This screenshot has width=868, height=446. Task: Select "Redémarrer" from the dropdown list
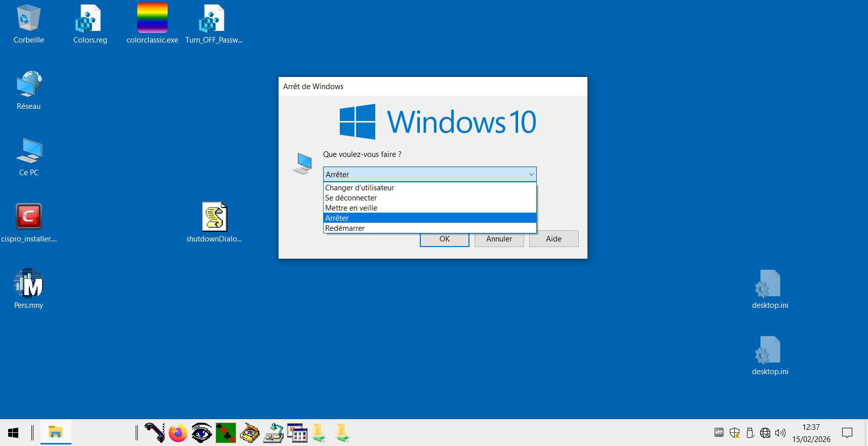345,228
